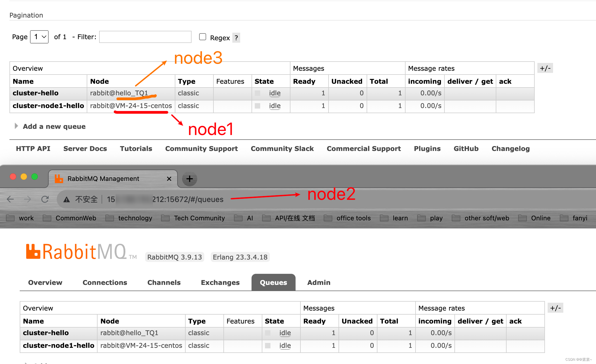This screenshot has width=596, height=364.
Task: Click the browser back arrow
Action: pyautogui.click(x=10, y=199)
